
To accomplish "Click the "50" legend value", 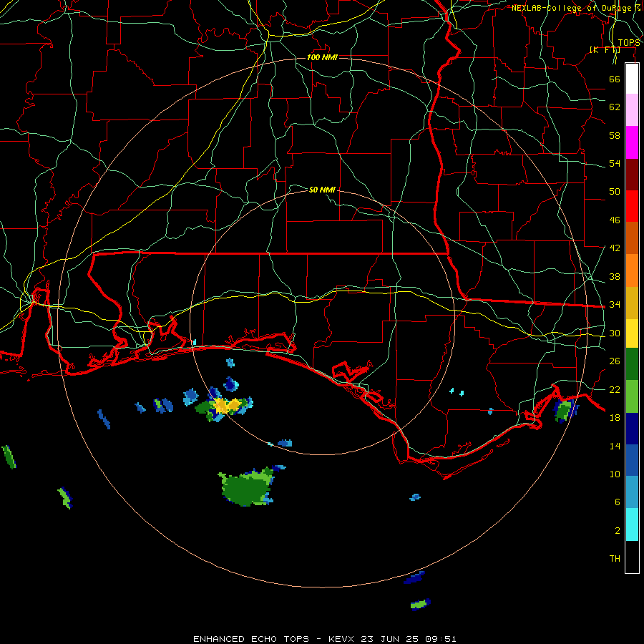I will click(x=615, y=192).
